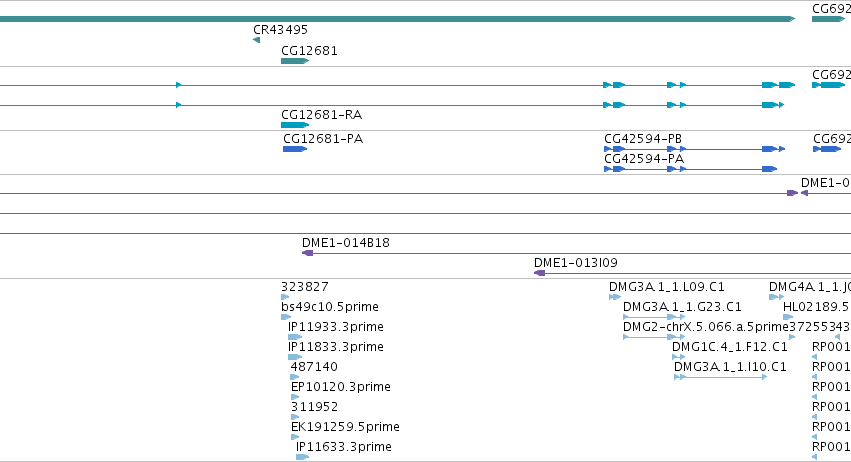Select the CG12681 gene feature bar
This screenshot has width=851, height=462.
click(x=295, y=61)
